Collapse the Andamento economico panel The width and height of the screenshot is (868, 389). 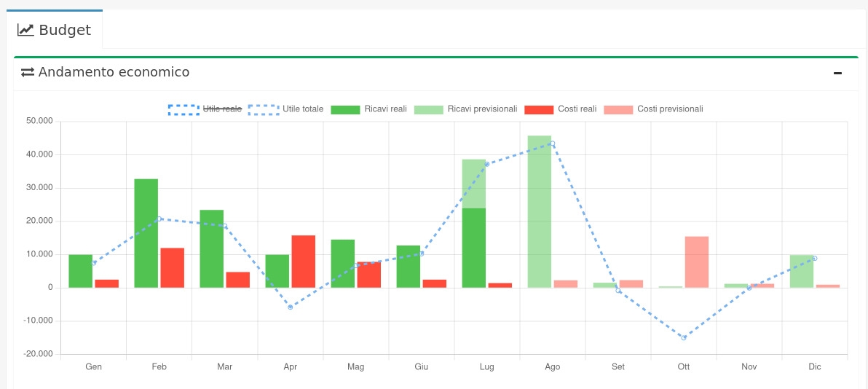tap(837, 73)
